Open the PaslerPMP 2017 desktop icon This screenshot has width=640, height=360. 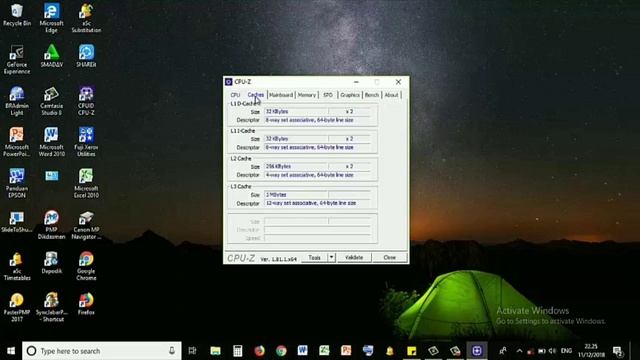coord(17,308)
